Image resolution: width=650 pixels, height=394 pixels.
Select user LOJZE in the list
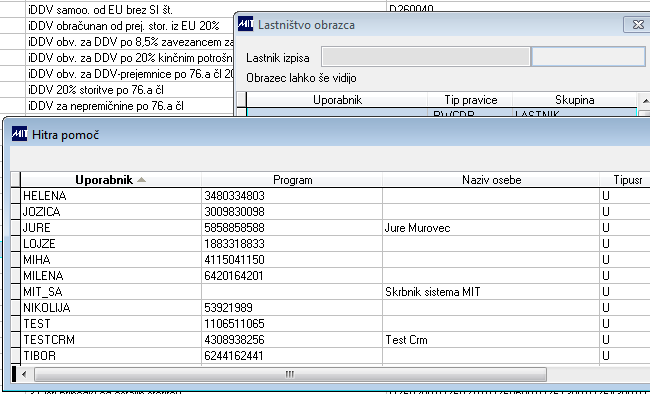pyautogui.click(x=39, y=244)
